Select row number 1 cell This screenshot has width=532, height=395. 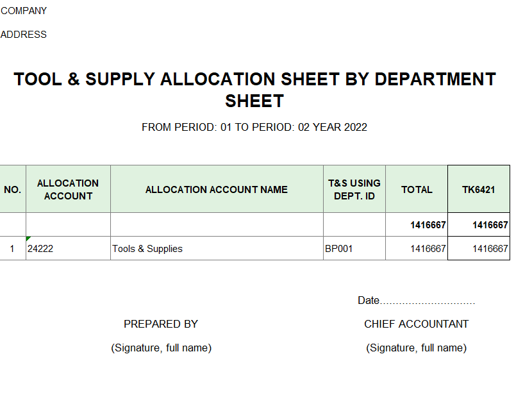(13, 248)
